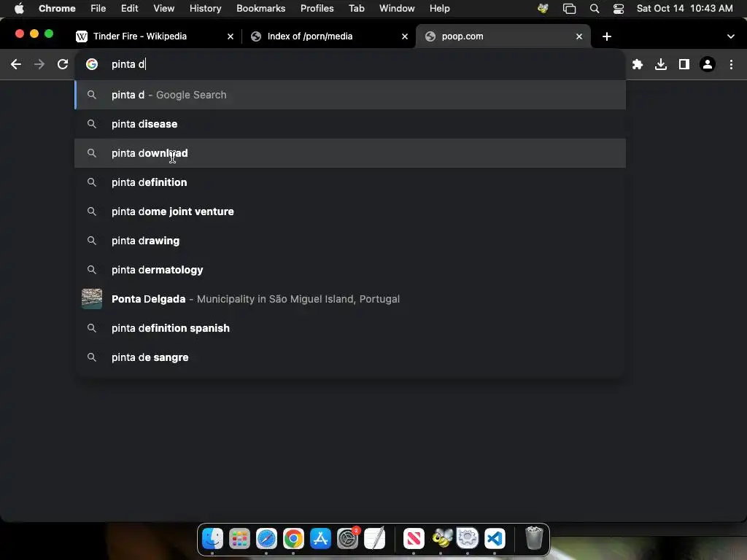Select the 'pinta dermatology' suggestion
This screenshot has height=560, width=747.
[x=350, y=270]
